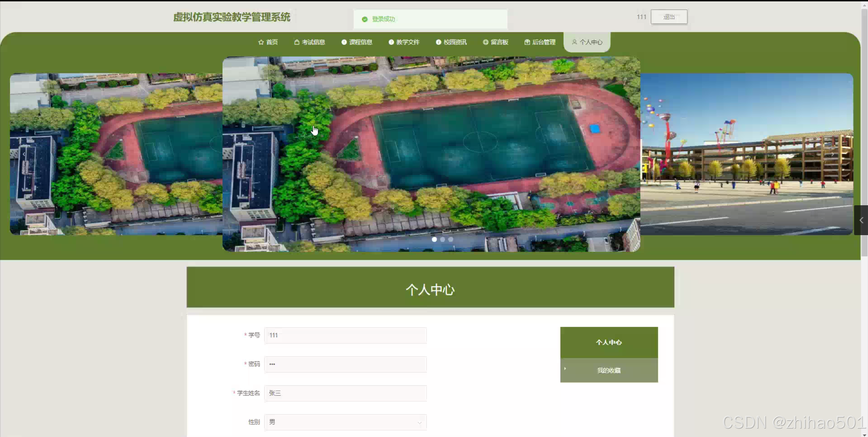Viewport: 868px width, 437px height.
Task: Click the question mark icon beside 教学文件
Action: click(391, 42)
